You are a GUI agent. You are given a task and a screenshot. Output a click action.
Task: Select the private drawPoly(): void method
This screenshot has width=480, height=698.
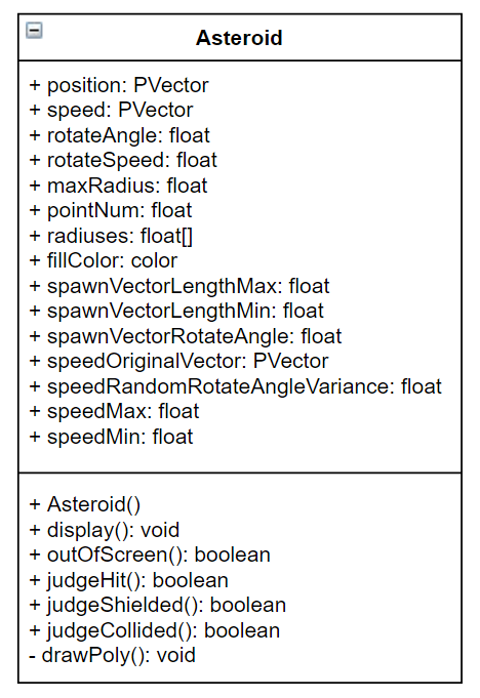point(112,655)
